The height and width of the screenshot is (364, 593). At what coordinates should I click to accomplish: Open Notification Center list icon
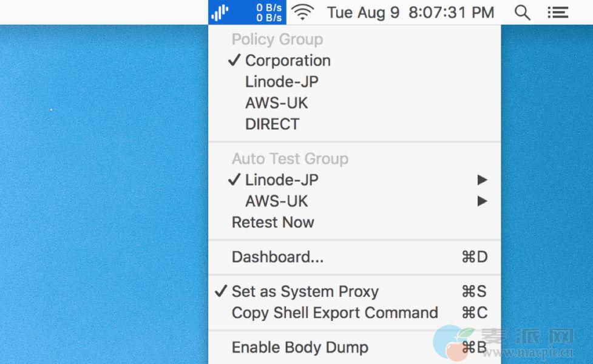coord(558,13)
